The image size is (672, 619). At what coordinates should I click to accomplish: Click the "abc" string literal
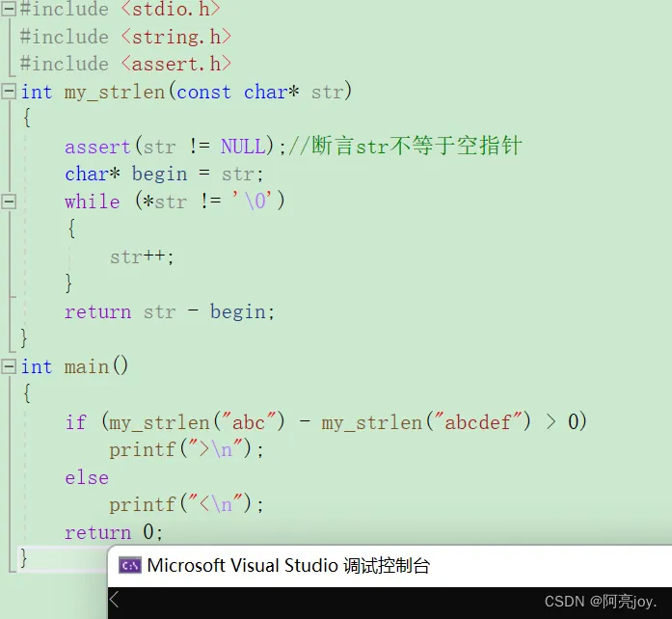(249, 422)
